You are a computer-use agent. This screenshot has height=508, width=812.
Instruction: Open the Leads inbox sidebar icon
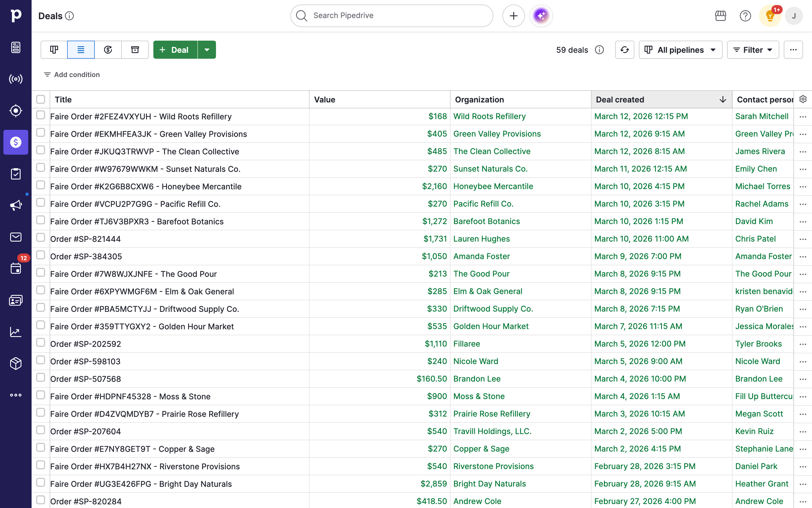[16, 47]
